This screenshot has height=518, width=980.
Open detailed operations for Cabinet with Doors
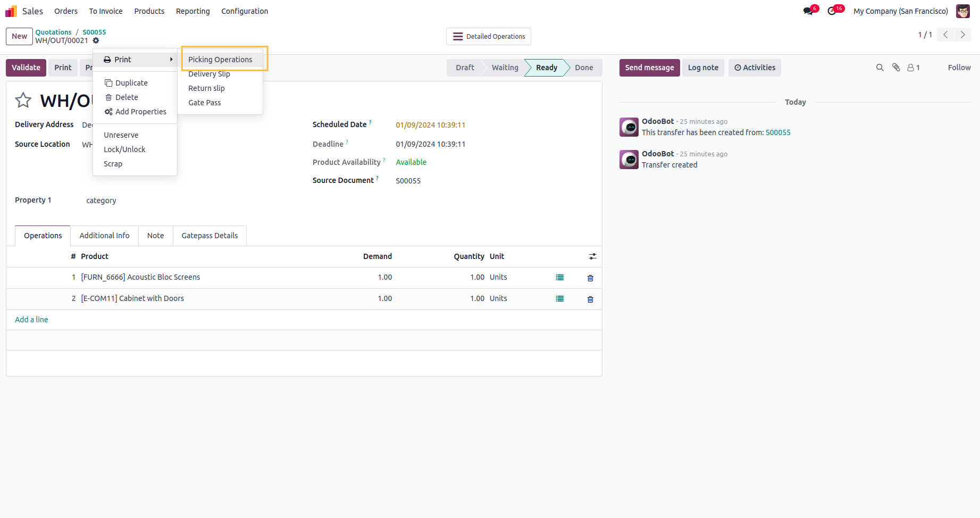[x=559, y=299]
